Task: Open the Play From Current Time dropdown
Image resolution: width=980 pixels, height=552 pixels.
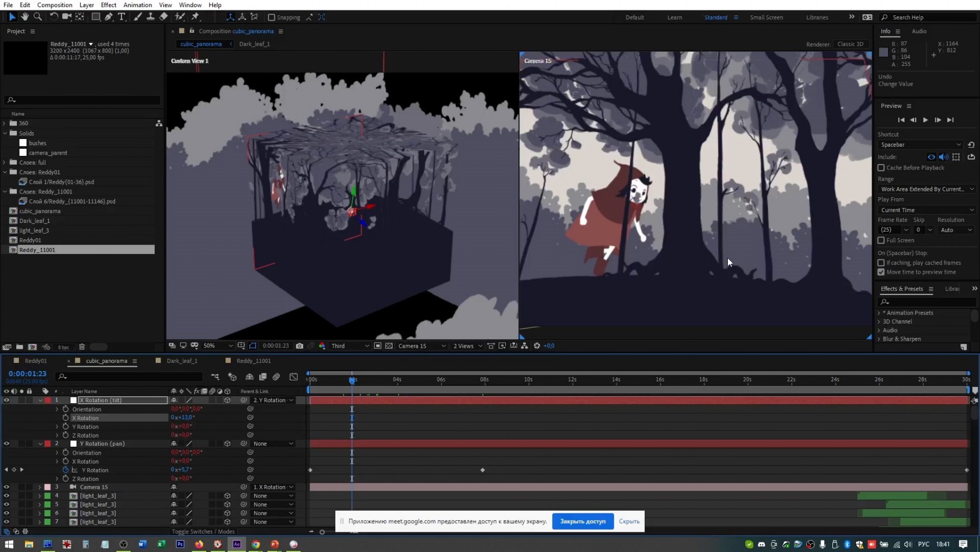Action: (x=927, y=210)
